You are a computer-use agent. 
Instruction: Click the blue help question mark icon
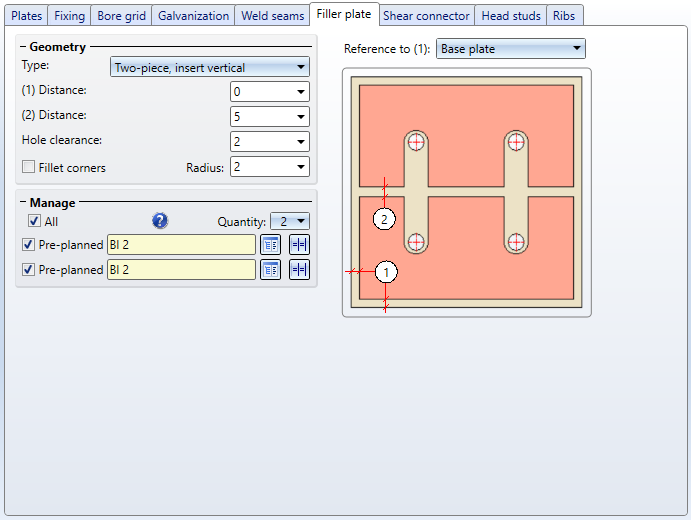pos(160,221)
